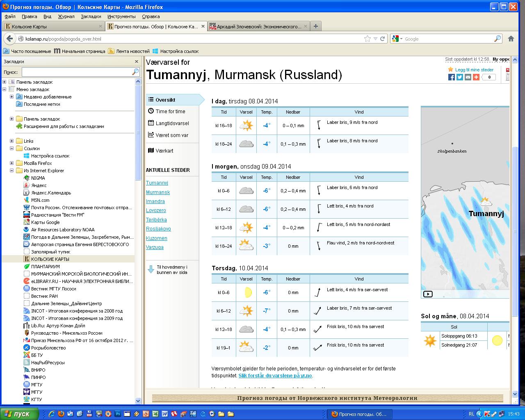Click the Home icon in toolbar
The image size is (525, 420).
click(x=511, y=39)
